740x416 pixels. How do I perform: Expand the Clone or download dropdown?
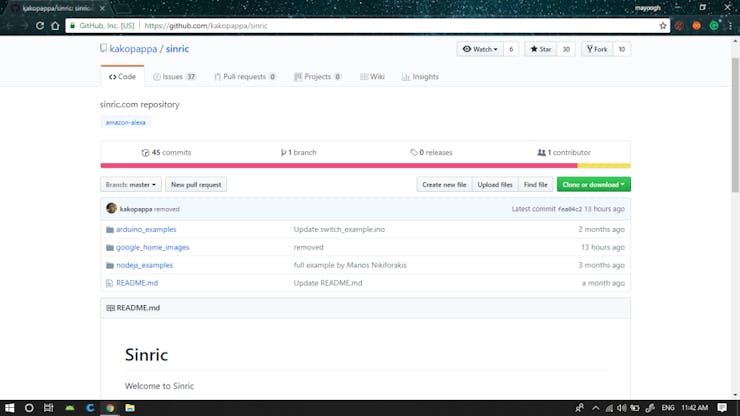coord(594,185)
